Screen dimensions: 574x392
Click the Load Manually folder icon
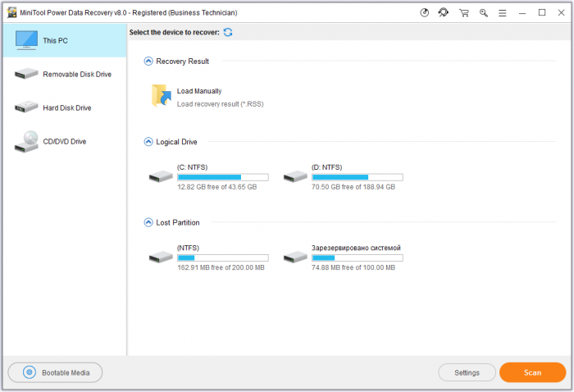pyautogui.click(x=162, y=95)
